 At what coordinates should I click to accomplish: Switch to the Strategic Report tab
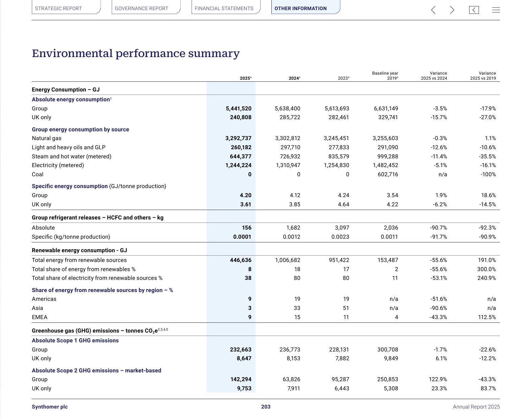pos(66,7)
